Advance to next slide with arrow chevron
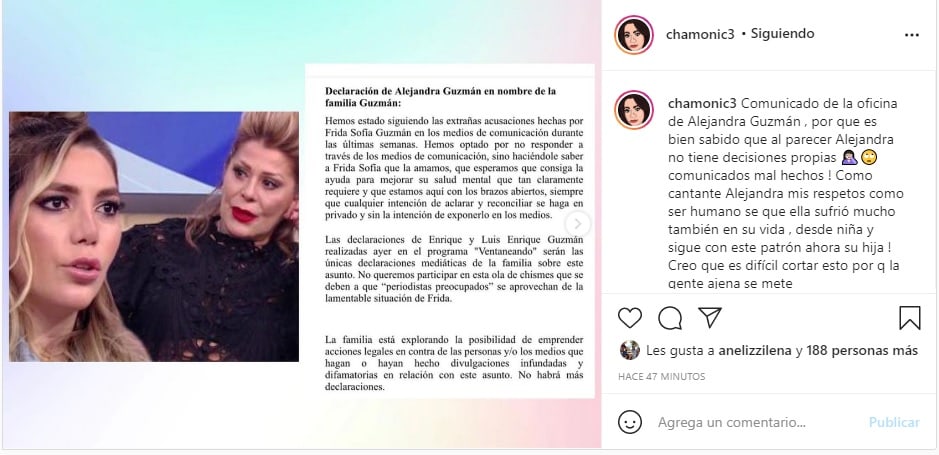Image resolution: width=939 pixels, height=455 pixels. point(578,224)
